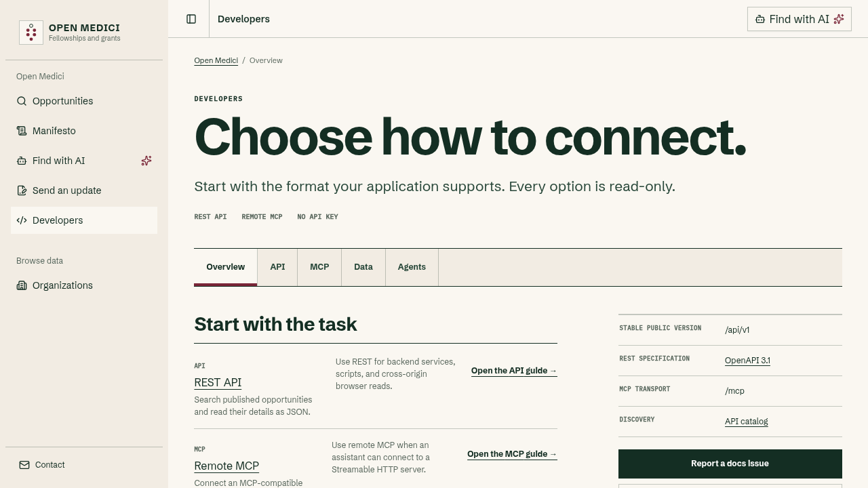Click the REMOTE MCP tag
868x488 pixels.
pyautogui.click(x=262, y=217)
